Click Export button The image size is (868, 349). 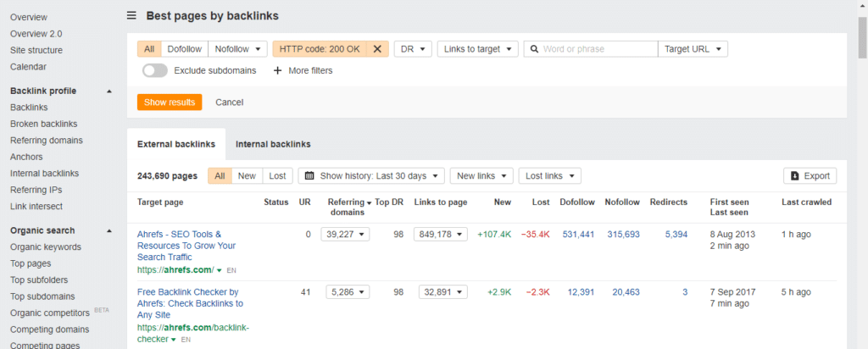pos(810,176)
